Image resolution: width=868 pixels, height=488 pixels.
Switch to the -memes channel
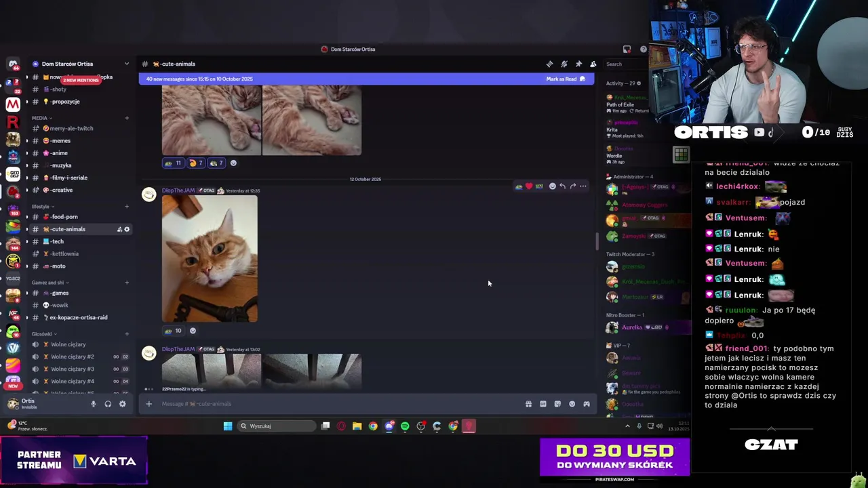80,140
